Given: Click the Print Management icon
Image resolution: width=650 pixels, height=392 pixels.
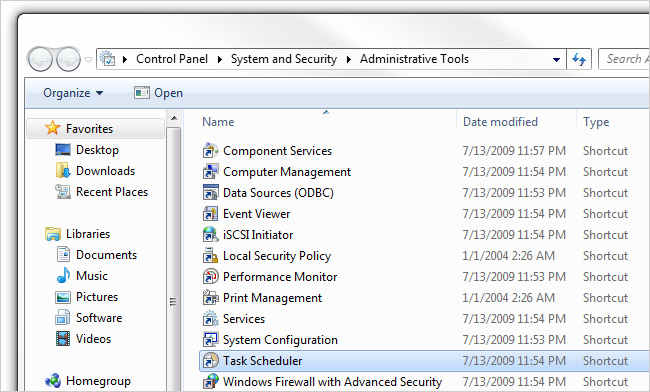Looking at the screenshot, I should (211, 298).
